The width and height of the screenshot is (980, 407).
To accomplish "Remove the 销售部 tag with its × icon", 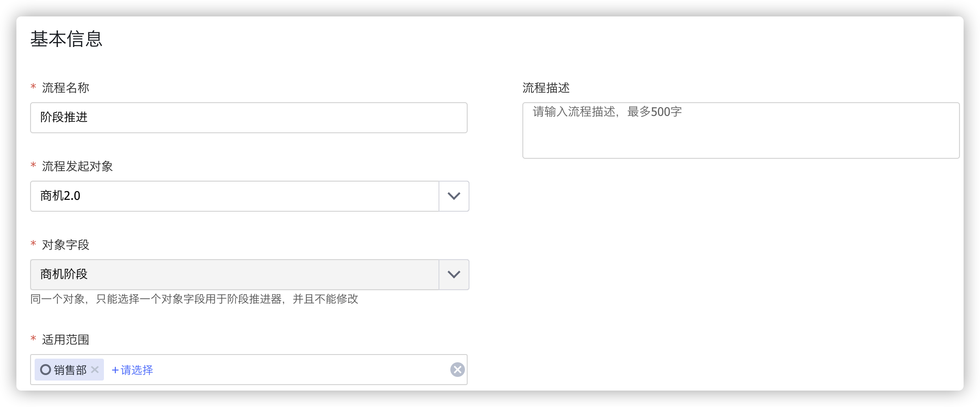I will click(95, 370).
